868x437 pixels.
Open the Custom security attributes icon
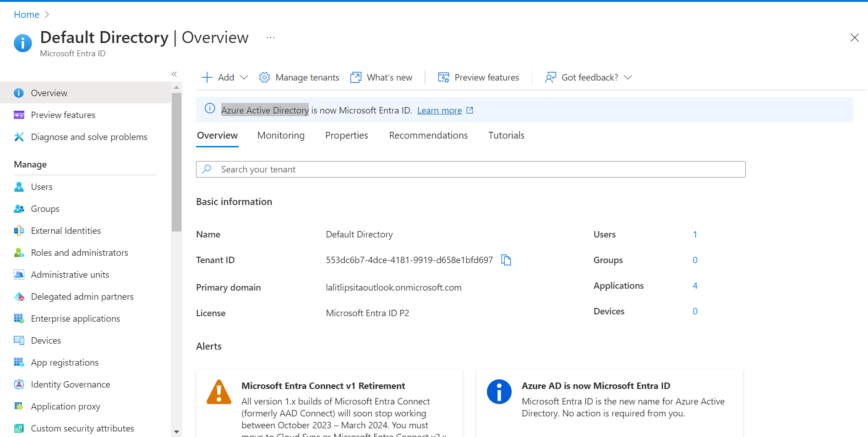pos(19,428)
